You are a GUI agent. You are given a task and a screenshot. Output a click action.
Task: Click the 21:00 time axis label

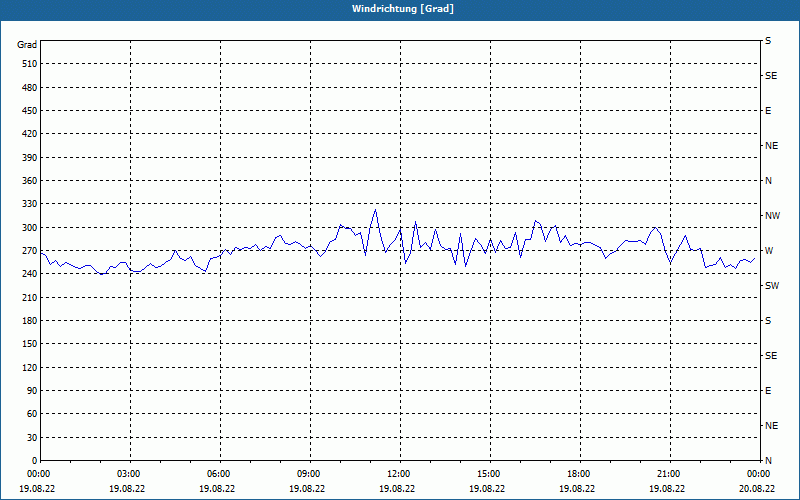(x=669, y=474)
